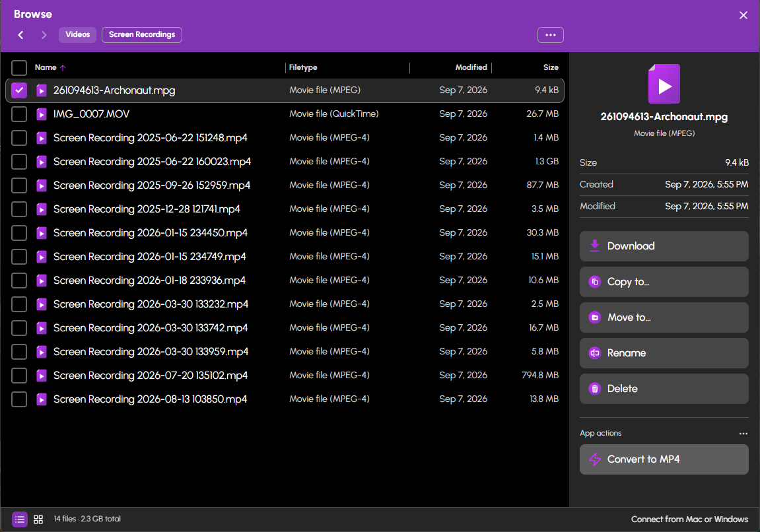Click the file icon of 261094613-Archonaut.mpg

[42, 90]
